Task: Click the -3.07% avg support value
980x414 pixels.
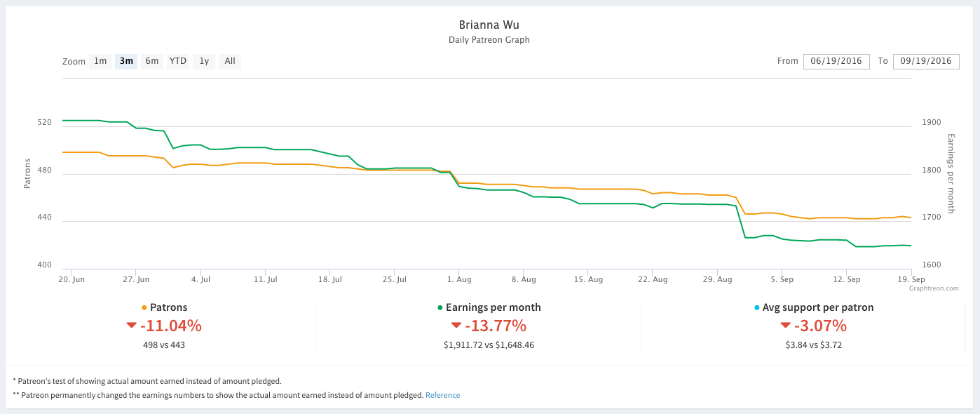Action: click(820, 326)
